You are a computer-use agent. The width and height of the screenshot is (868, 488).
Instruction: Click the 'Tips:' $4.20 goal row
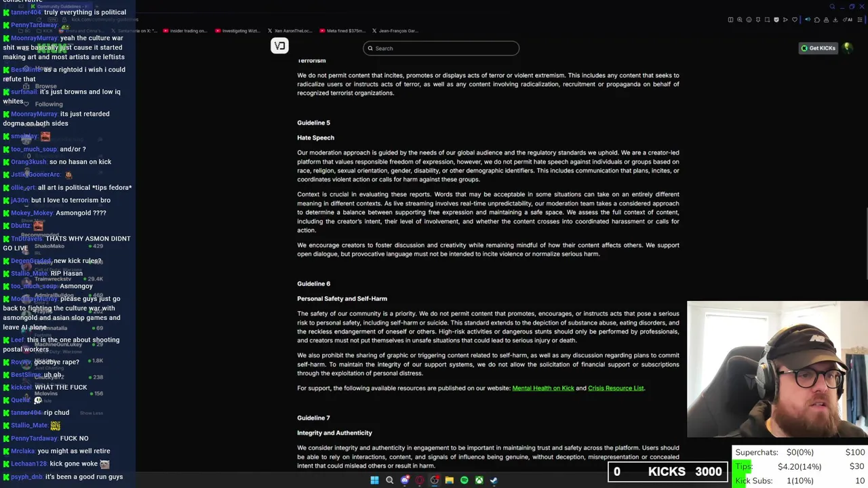coord(800,466)
